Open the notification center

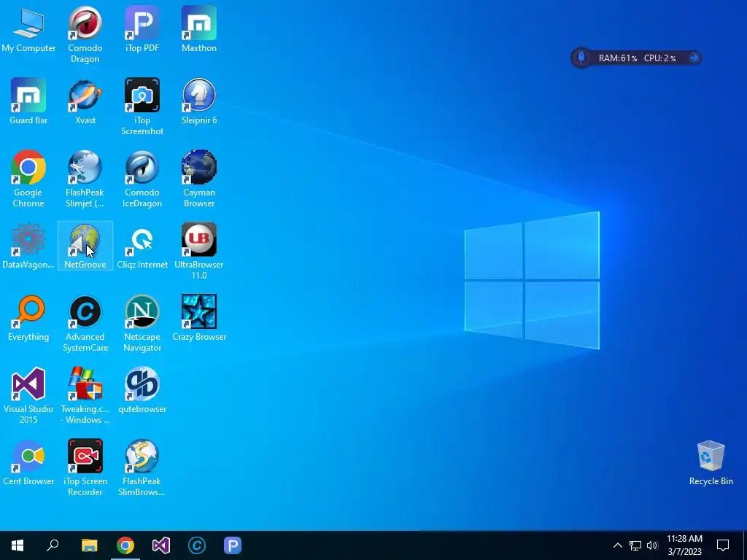click(x=723, y=545)
